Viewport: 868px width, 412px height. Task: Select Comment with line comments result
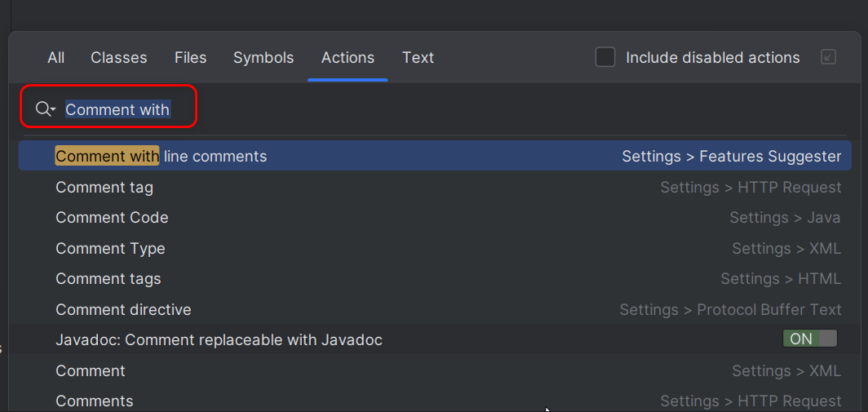tap(435, 156)
